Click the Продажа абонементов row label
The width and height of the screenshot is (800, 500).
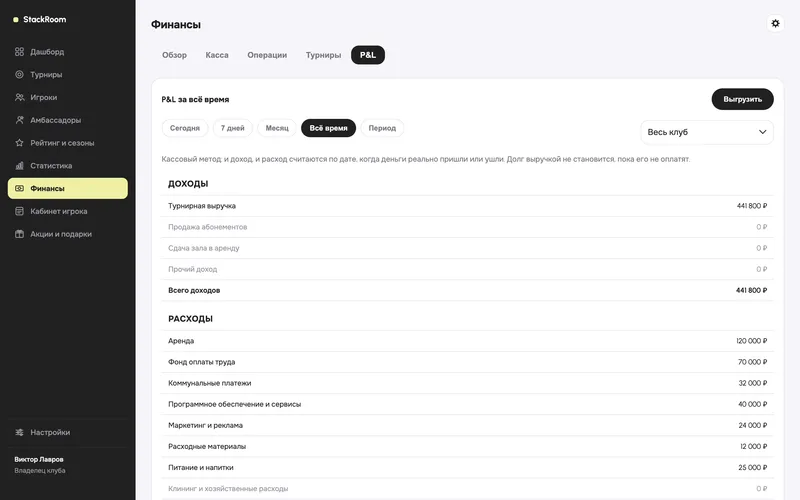pos(208,227)
